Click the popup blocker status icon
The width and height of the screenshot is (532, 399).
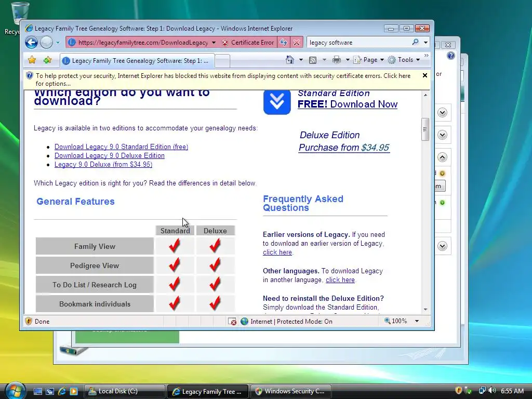point(232,321)
